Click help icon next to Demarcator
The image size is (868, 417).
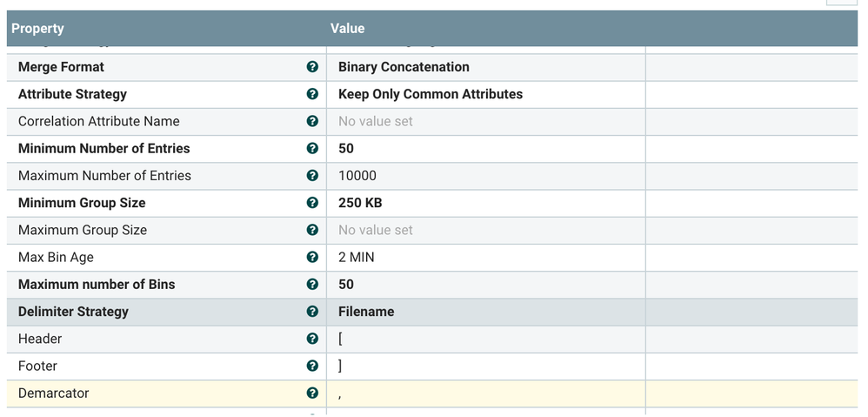[x=312, y=393]
